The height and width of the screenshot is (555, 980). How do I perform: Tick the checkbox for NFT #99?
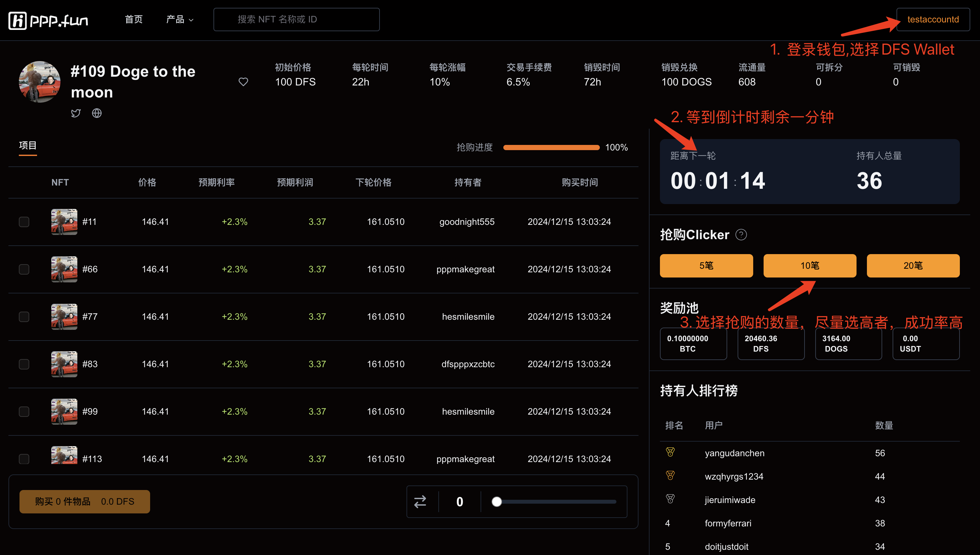pyautogui.click(x=24, y=412)
